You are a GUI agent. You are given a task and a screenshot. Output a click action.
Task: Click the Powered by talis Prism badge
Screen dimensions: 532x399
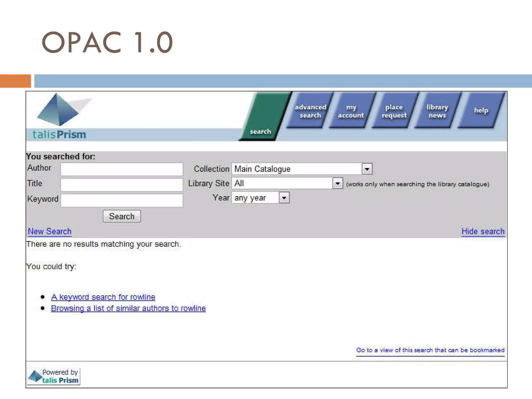click(54, 376)
